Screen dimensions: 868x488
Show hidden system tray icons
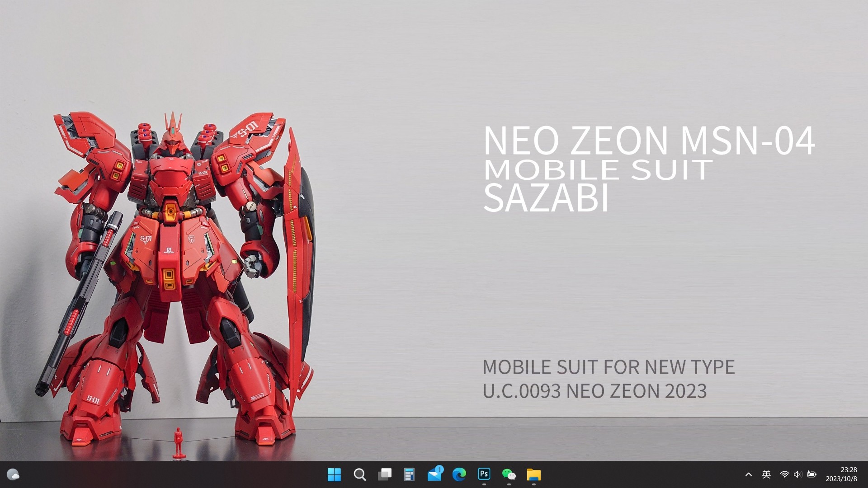coord(749,474)
